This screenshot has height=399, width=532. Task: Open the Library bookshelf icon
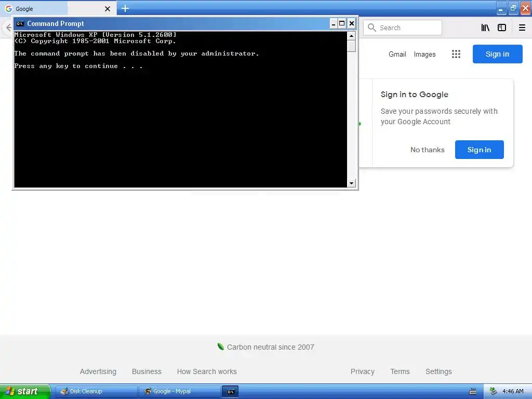(485, 28)
